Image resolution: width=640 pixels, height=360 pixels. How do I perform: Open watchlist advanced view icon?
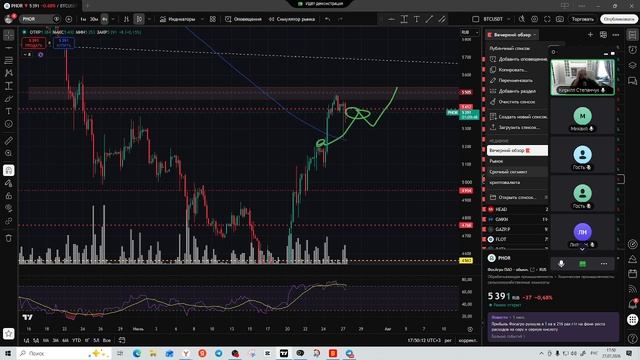603,35
